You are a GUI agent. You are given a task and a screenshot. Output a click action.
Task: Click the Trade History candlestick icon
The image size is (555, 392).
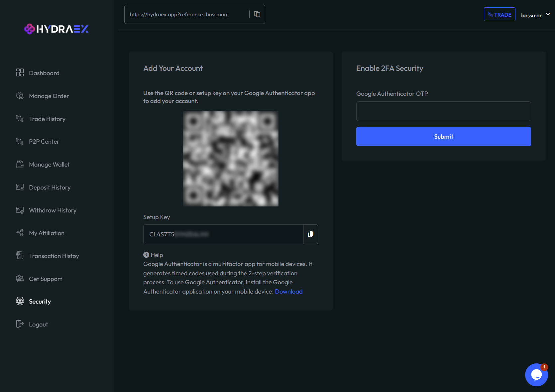20,118
